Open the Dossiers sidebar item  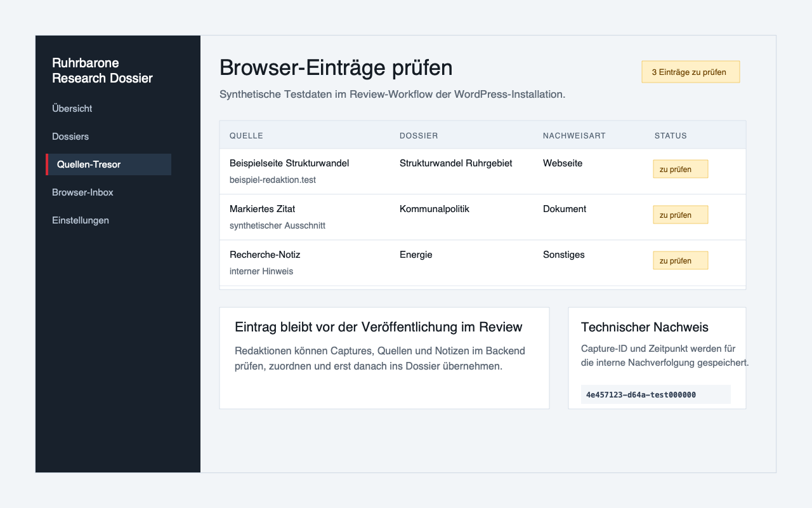tap(70, 137)
